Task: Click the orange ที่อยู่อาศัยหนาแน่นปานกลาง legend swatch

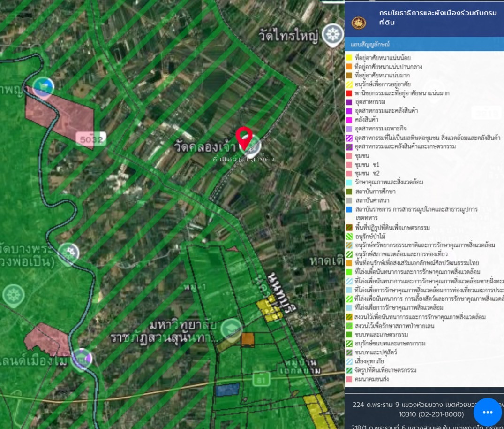Action: click(x=349, y=66)
